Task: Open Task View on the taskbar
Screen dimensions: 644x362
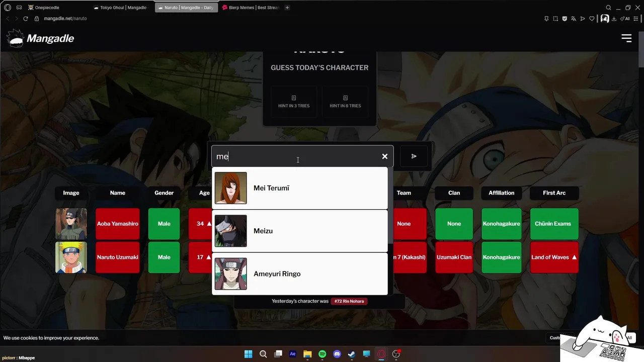Action: tap(278, 354)
